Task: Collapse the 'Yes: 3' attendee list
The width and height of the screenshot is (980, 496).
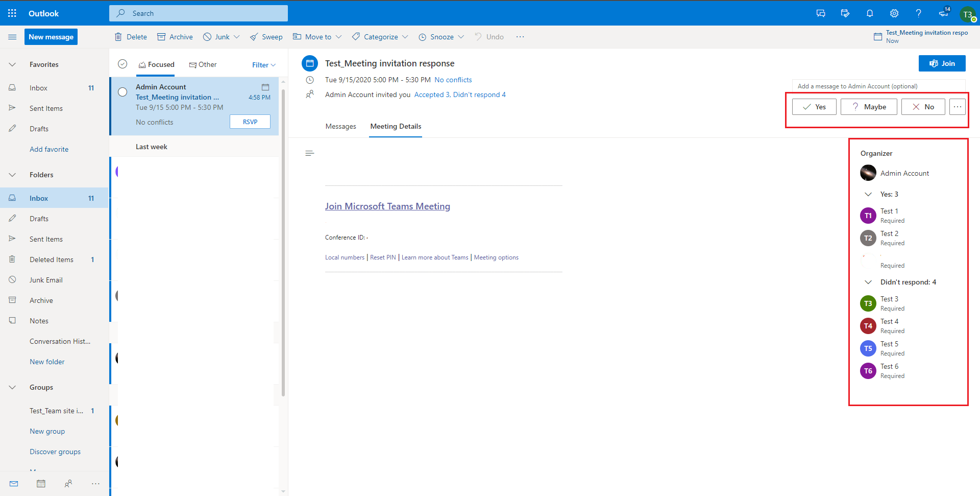Action: click(x=868, y=194)
